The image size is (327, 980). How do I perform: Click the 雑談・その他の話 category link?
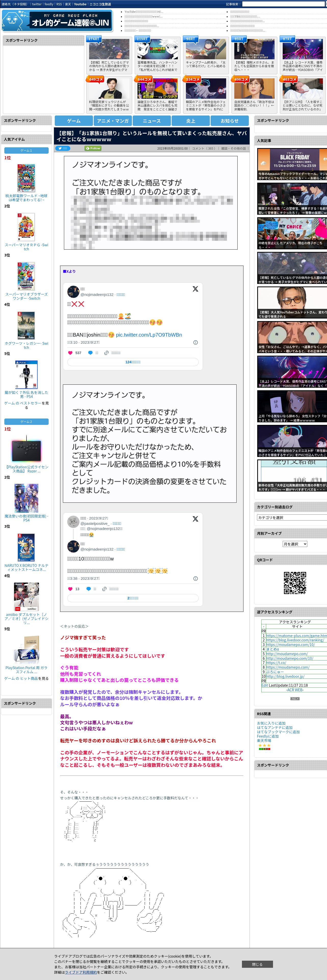(234, 148)
